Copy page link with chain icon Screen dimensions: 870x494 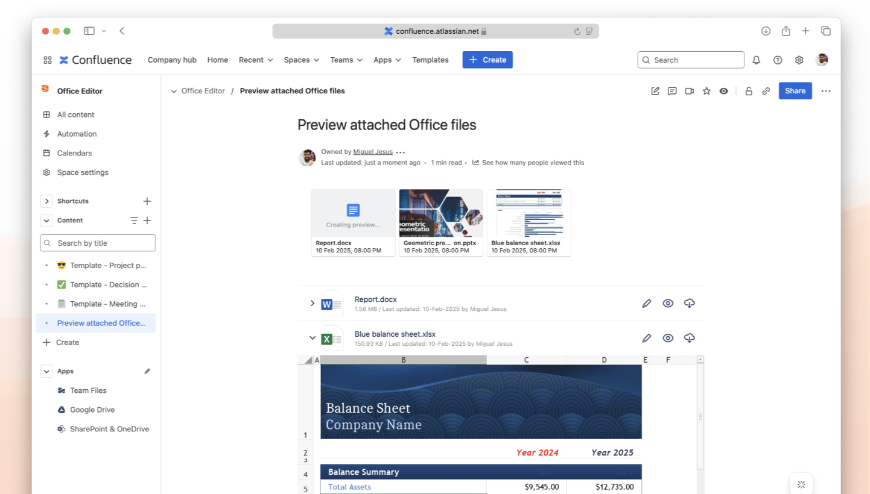pyautogui.click(x=766, y=91)
